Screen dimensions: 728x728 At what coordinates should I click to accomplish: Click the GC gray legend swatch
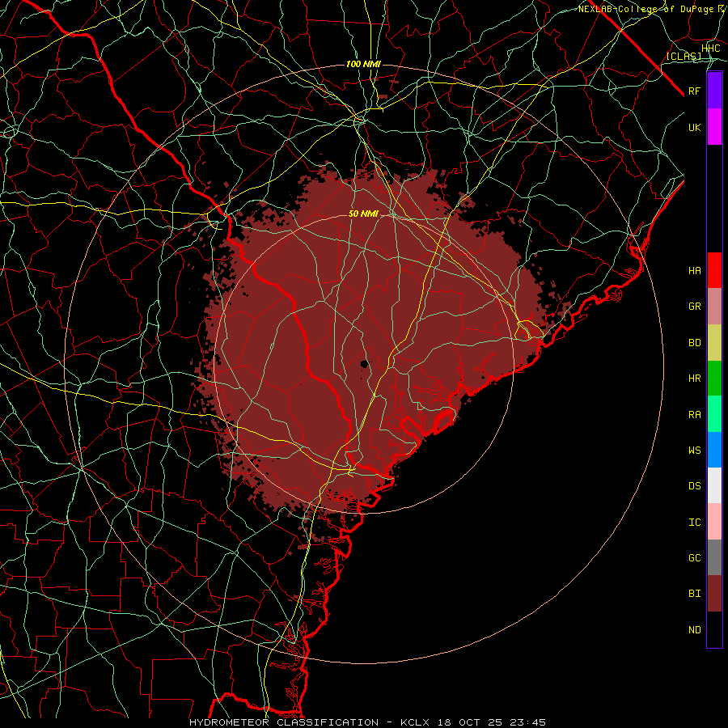coord(714,557)
